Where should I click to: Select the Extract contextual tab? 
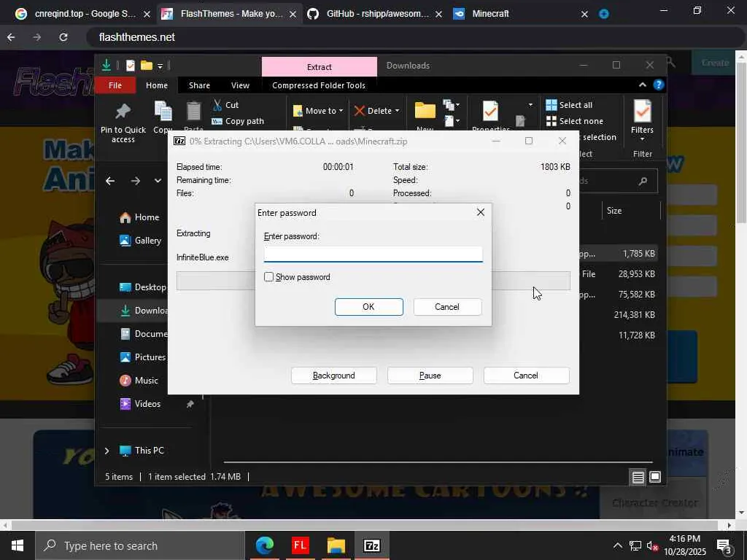coord(320,66)
